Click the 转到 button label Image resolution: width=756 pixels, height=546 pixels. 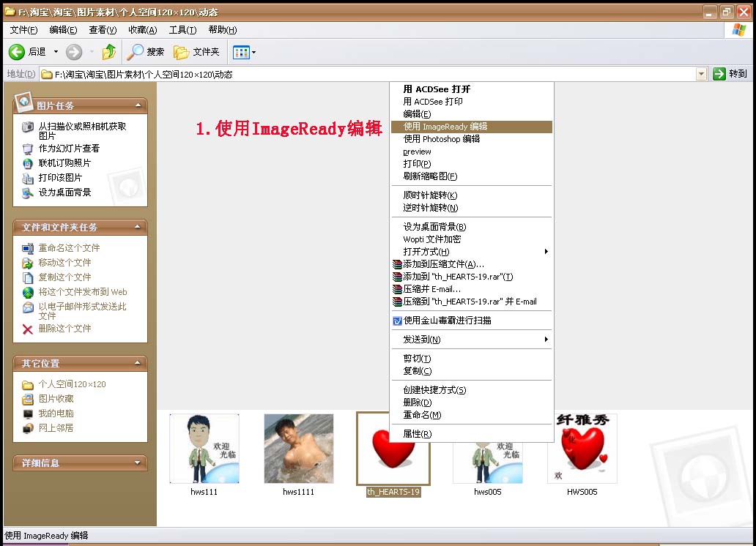click(738, 74)
